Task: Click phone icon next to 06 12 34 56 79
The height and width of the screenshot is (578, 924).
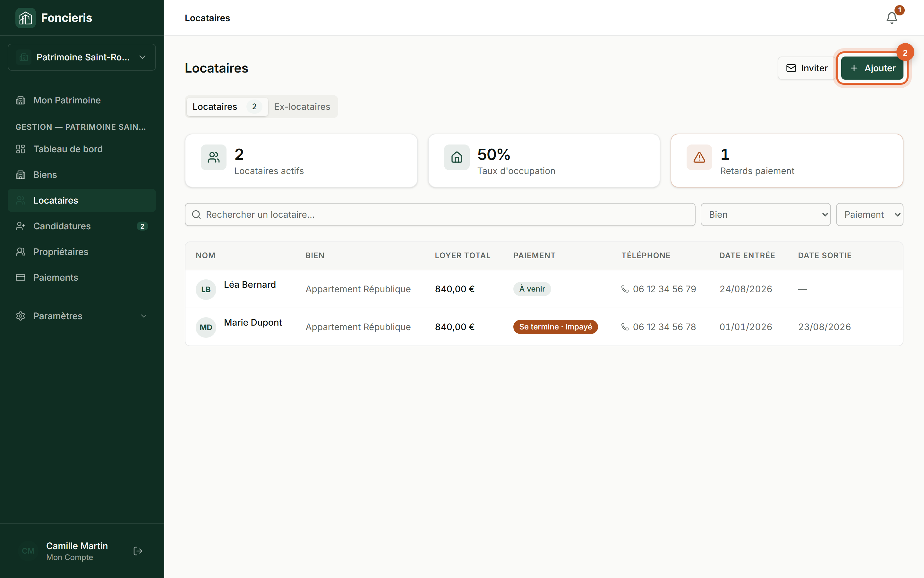Action: coord(625,289)
